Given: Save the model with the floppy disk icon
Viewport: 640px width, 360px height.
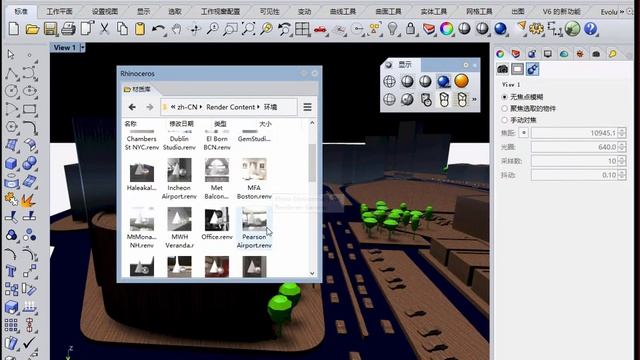Looking at the screenshot, I should point(50,29).
